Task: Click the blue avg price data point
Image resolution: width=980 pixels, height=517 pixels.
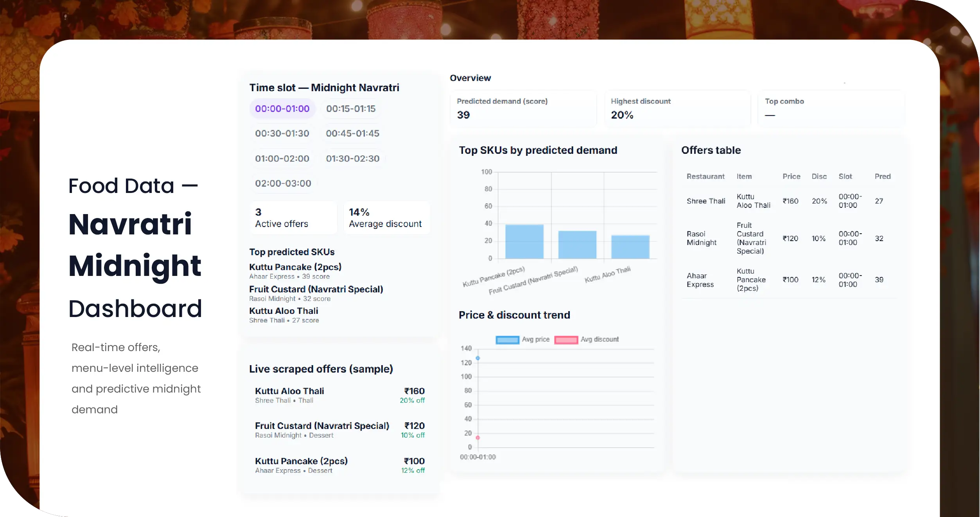Action: 477,358
